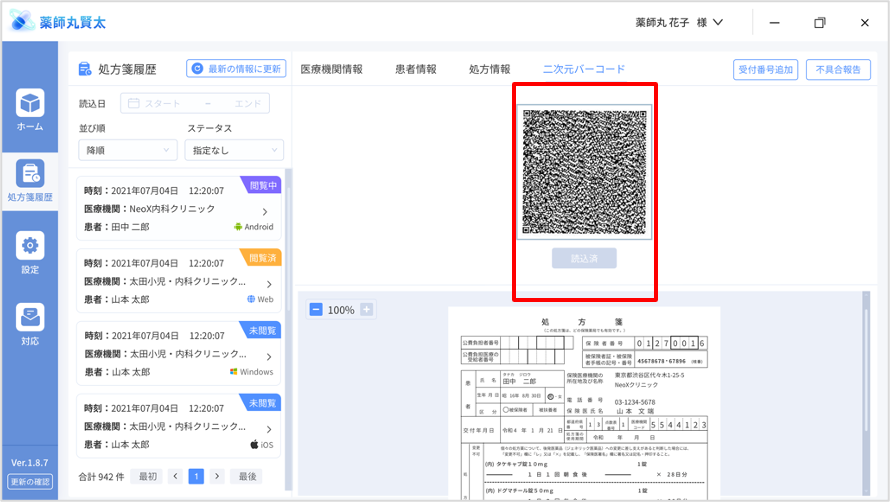Zoom in with the plus button
The width and height of the screenshot is (890, 502).
[x=367, y=309]
